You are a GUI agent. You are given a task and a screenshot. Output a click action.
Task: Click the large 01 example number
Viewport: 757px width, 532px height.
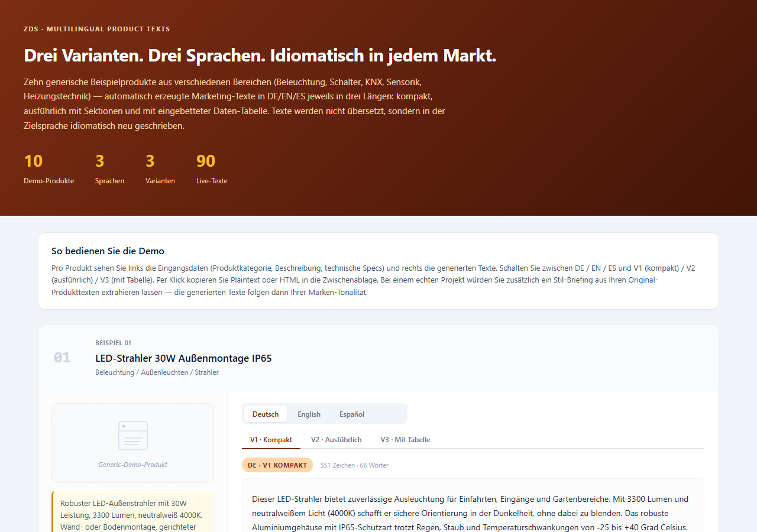pos(62,358)
